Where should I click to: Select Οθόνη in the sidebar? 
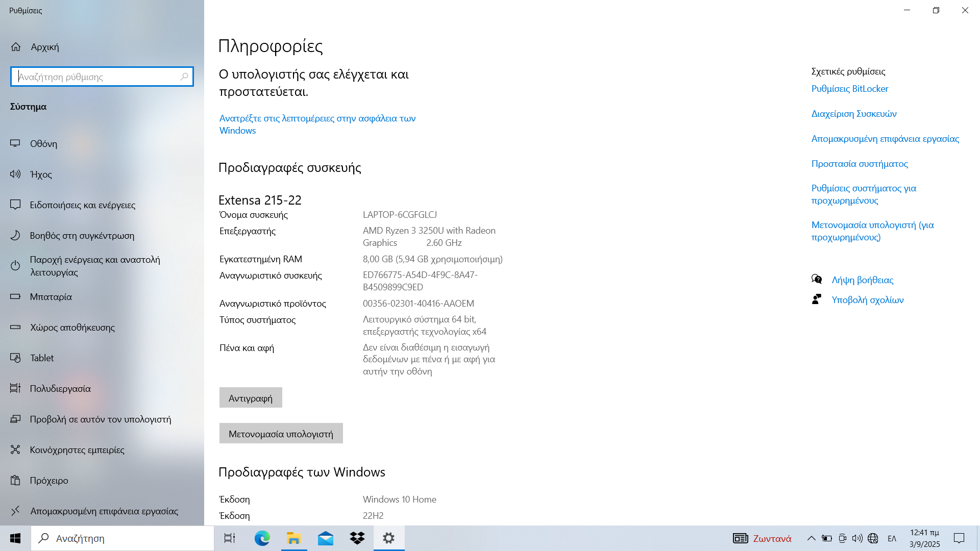[x=102, y=143]
